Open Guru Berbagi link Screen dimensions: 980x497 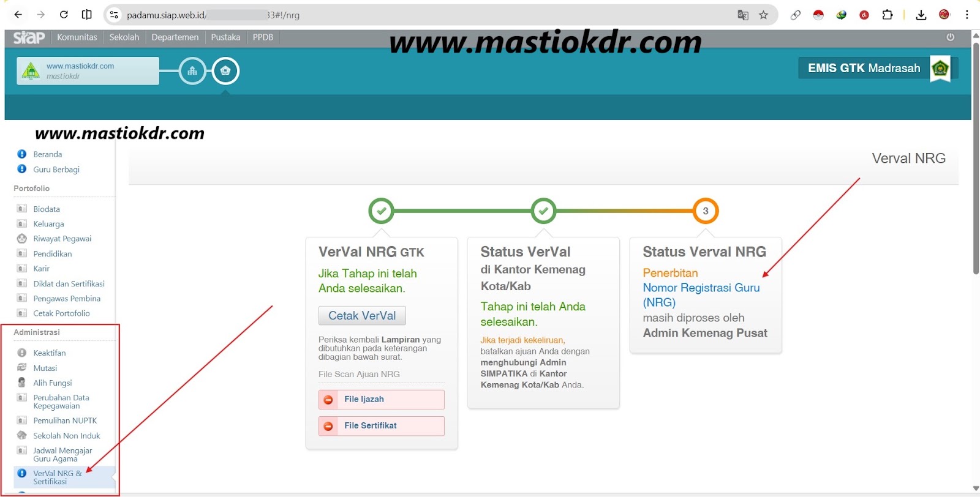click(56, 170)
